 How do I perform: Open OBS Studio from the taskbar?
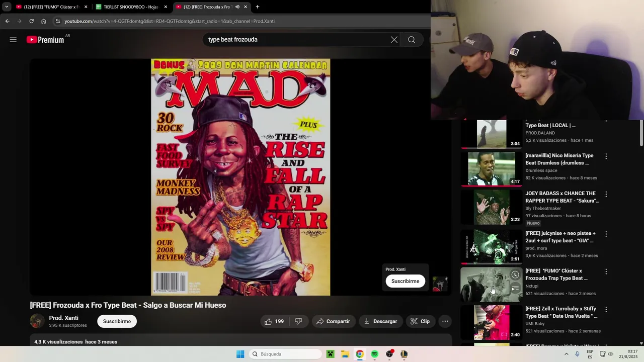389,354
